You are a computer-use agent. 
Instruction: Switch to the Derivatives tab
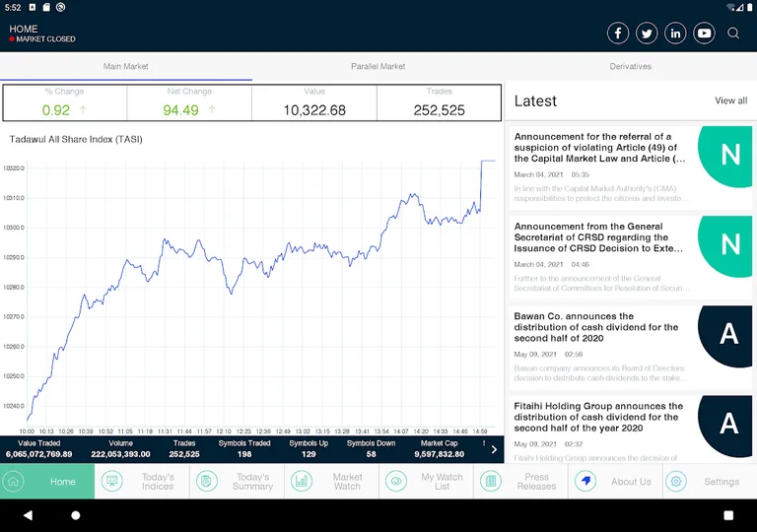(631, 66)
